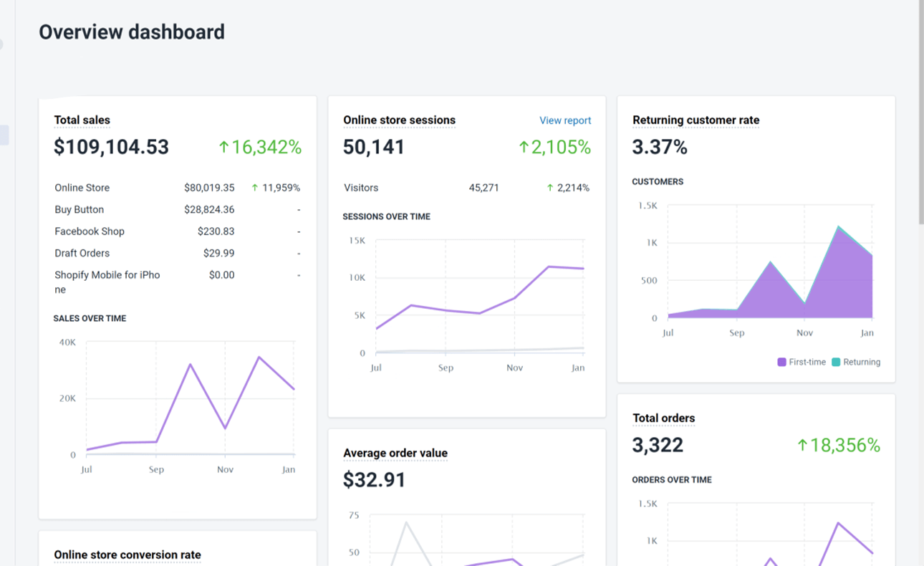924x566 pixels.
Task: Click the 3,322 total orders value
Action: tap(658, 445)
